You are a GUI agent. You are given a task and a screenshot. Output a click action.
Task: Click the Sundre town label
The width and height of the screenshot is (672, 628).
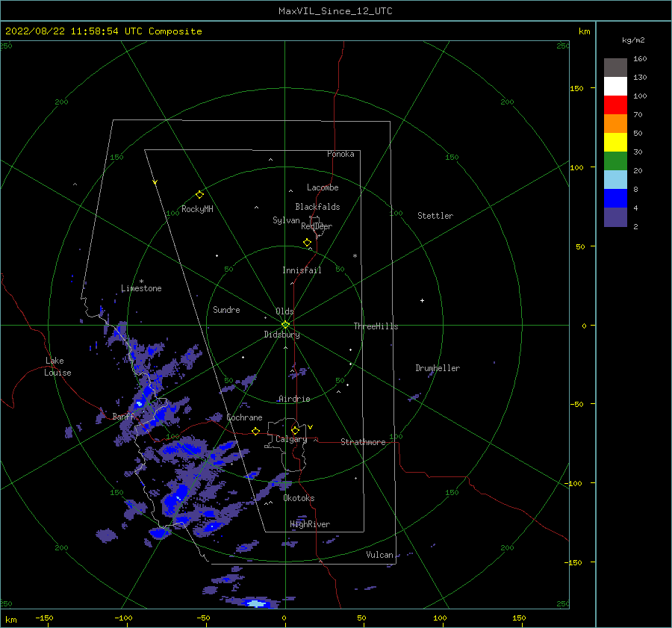(x=226, y=309)
